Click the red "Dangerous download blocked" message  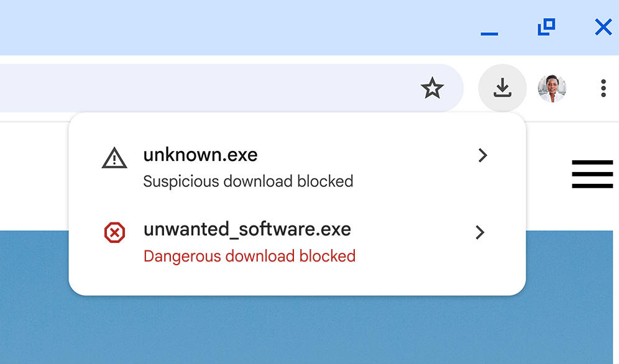coord(249,256)
